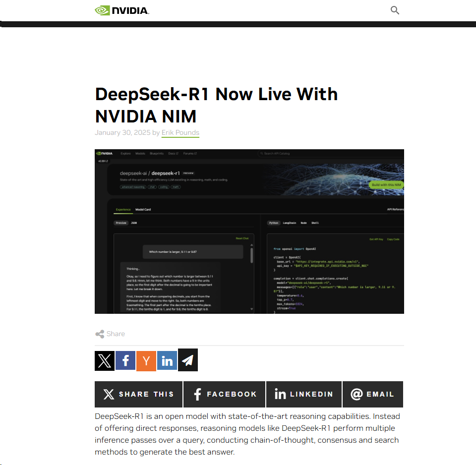
Task: Click the Shell tab in code panel image
Action: (315, 223)
